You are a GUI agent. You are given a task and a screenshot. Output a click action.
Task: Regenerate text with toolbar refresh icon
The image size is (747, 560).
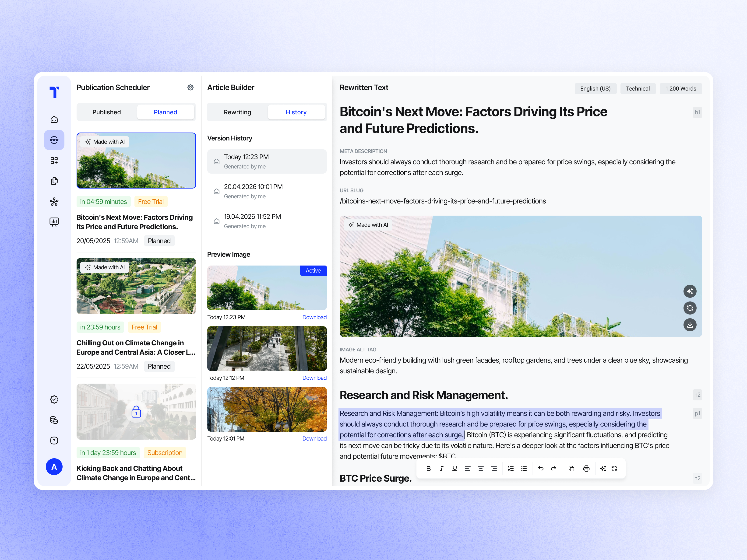(615, 469)
